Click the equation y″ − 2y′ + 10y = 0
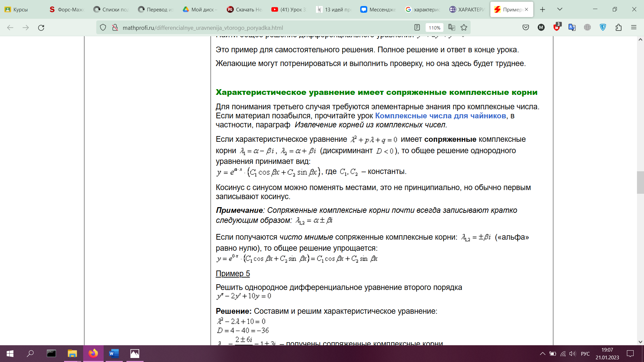644x362 pixels. (244, 296)
